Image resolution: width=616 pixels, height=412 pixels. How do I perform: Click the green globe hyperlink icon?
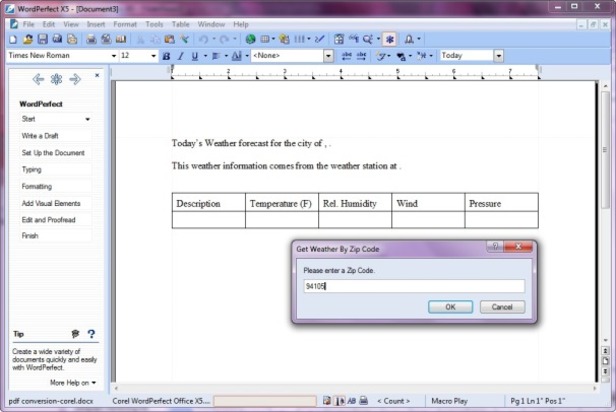pos(250,39)
